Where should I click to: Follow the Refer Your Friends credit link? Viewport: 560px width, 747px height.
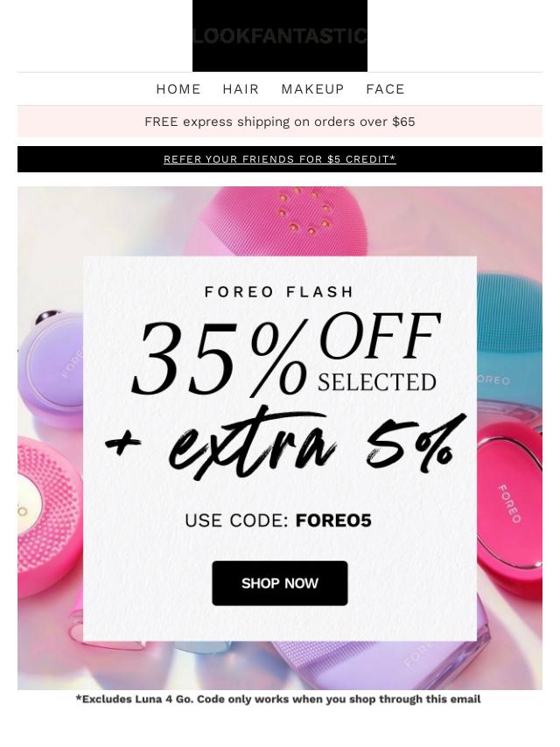pyautogui.click(x=280, y=159)
